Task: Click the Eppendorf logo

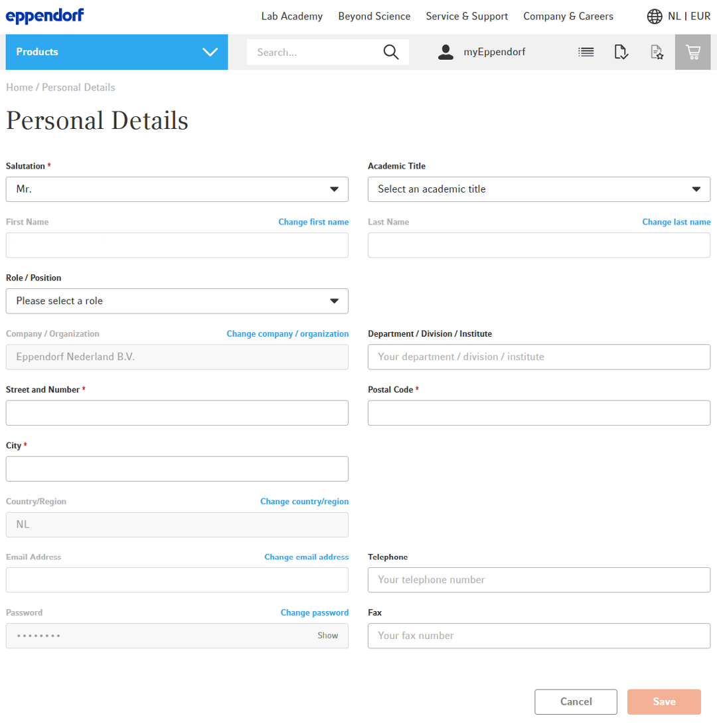Action: (44, 16)
